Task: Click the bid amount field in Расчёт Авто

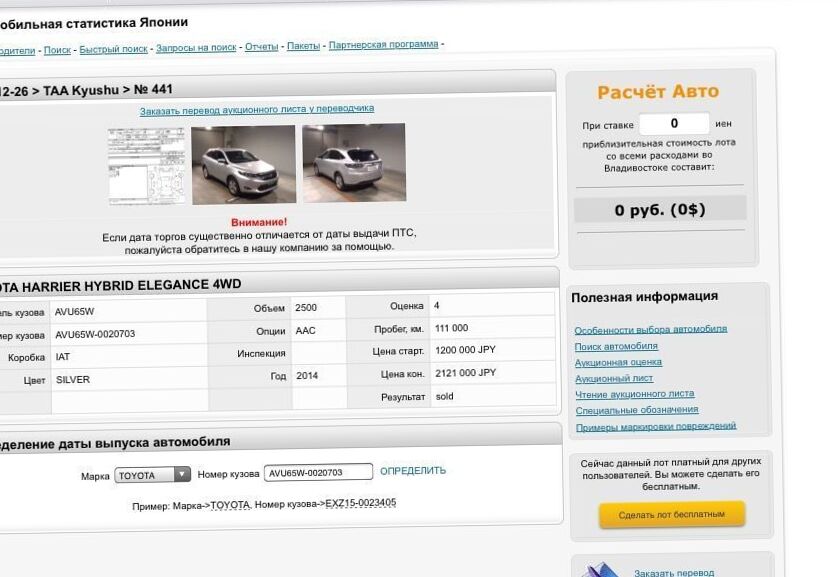Action: click(x=674, y=123)
